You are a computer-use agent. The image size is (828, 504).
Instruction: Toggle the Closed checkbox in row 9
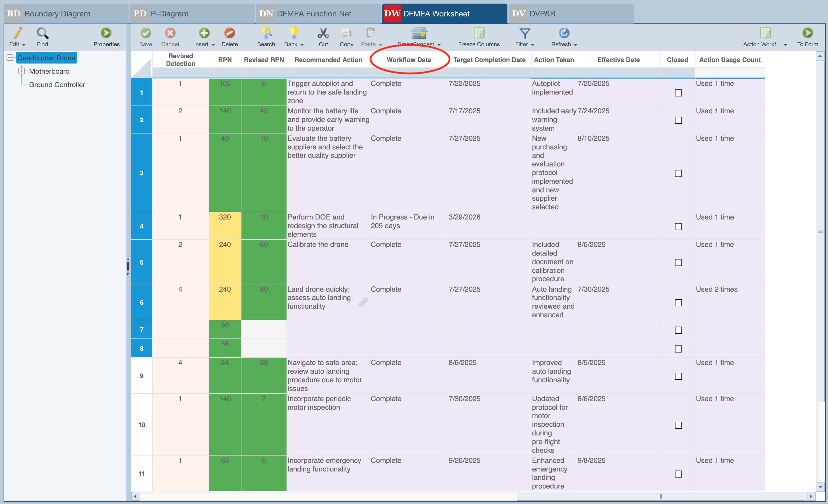pyautogui.click(x=678, y=376)
